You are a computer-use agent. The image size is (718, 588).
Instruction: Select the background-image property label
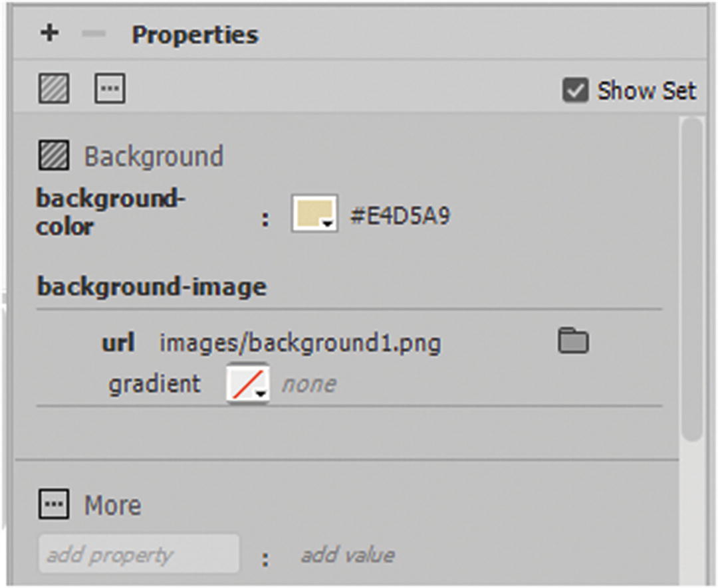[x=152, y=286]
